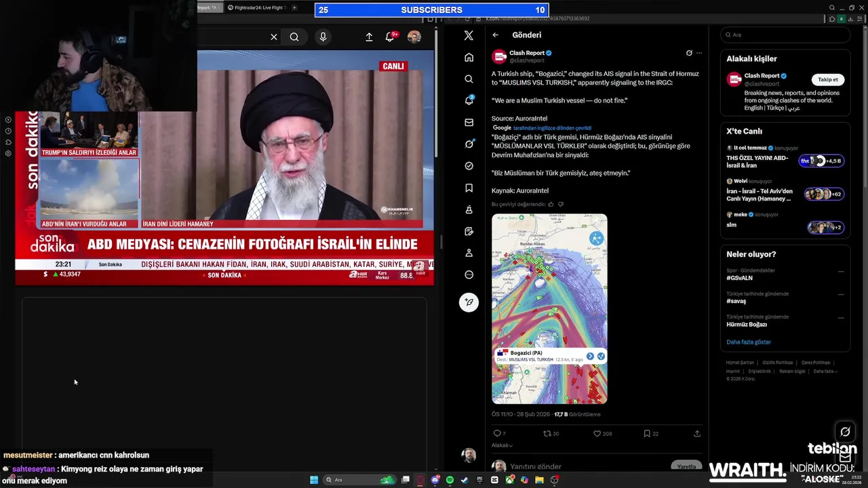Open verified badge icon in X sidebar

[469, 165]
